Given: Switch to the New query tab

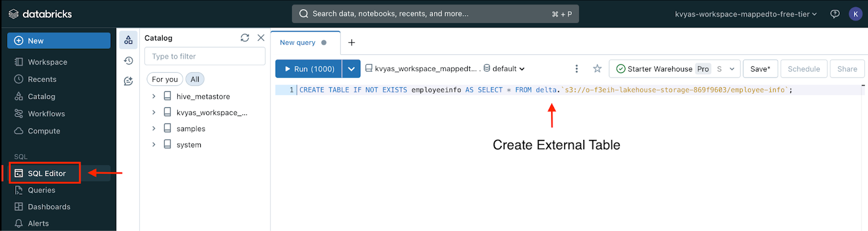Looking at the screenshot, I should (298, 43).
